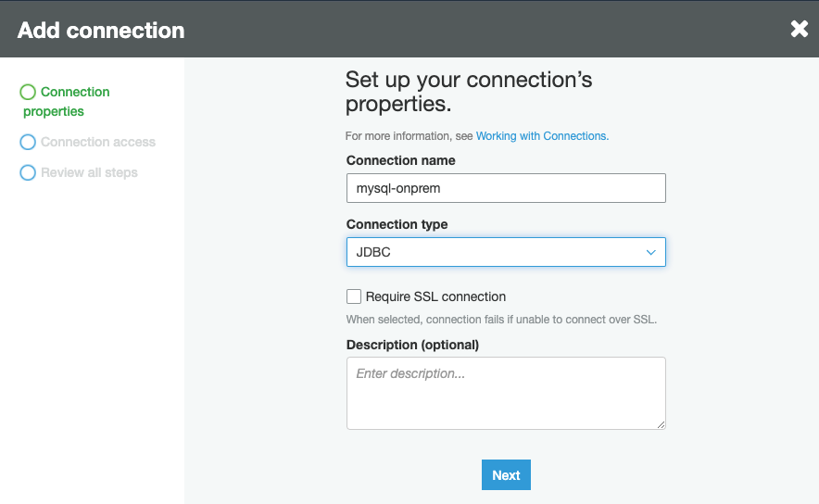Image resolution: width=819 pixels, height=504 pixels.
Task: Close the Add connection dialog
Action: [799, 29]
